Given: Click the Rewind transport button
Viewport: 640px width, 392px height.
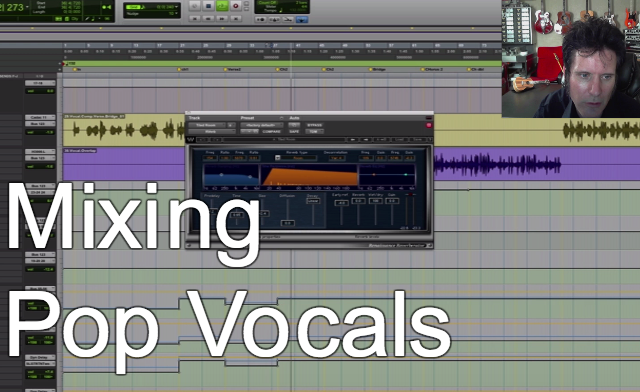Looking at the screenshot, I should pyautogui.click(x=208, y=19).
